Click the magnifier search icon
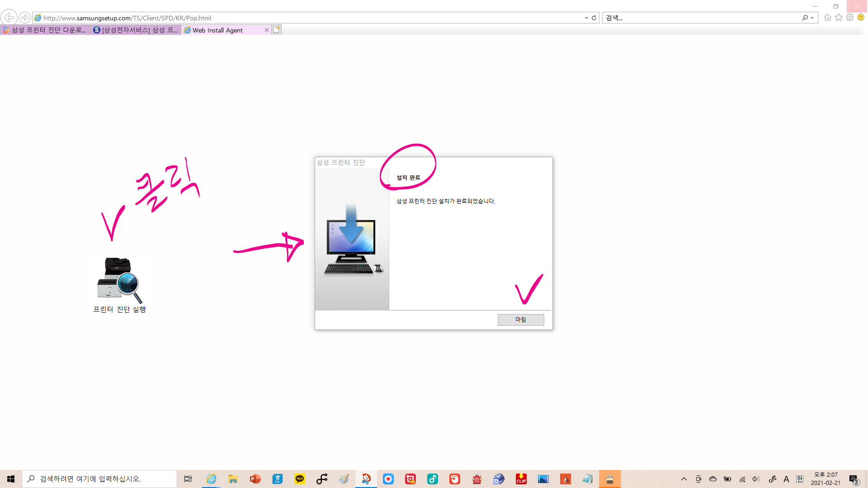The height and width of the screenshot is (488, 868). (805, 18)
